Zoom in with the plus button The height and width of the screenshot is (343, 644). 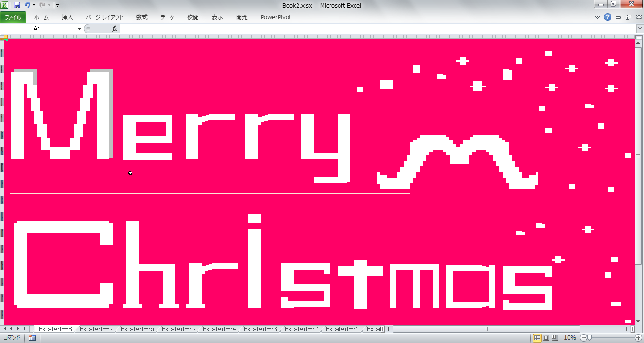[x=639, y=338]
